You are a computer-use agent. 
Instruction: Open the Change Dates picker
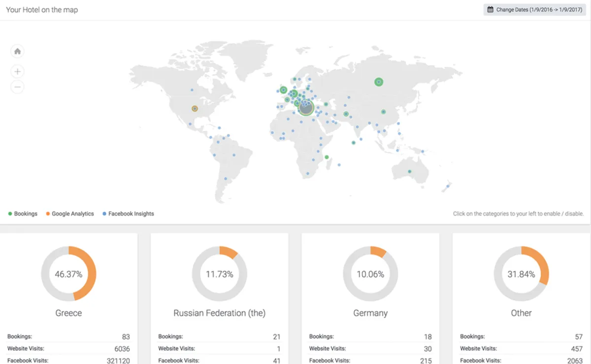[534, 10]
